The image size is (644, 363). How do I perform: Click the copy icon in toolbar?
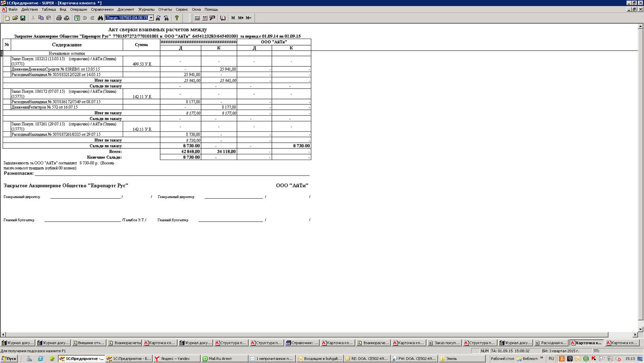tap(41, 18)
